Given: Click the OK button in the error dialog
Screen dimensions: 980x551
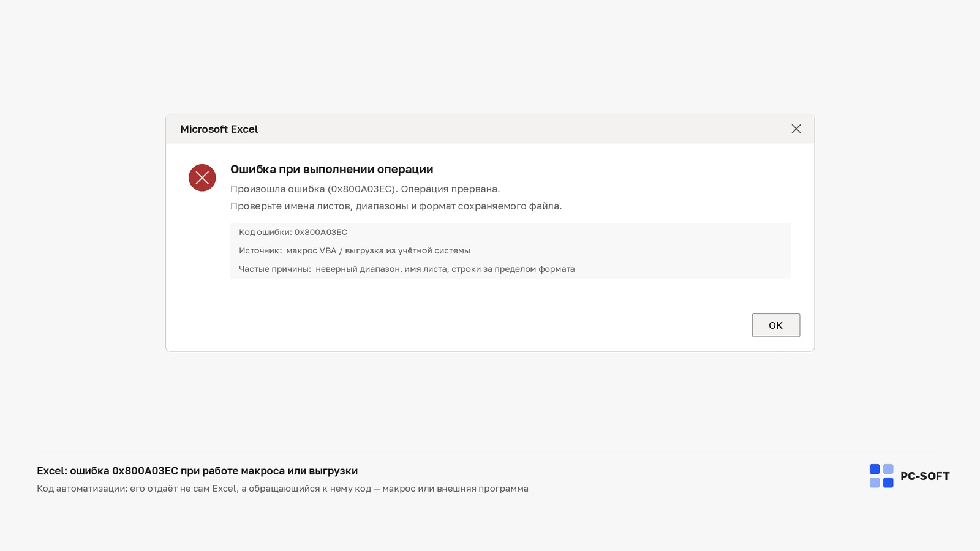Looking at the screenshot, I should click(x=775, y=325).
